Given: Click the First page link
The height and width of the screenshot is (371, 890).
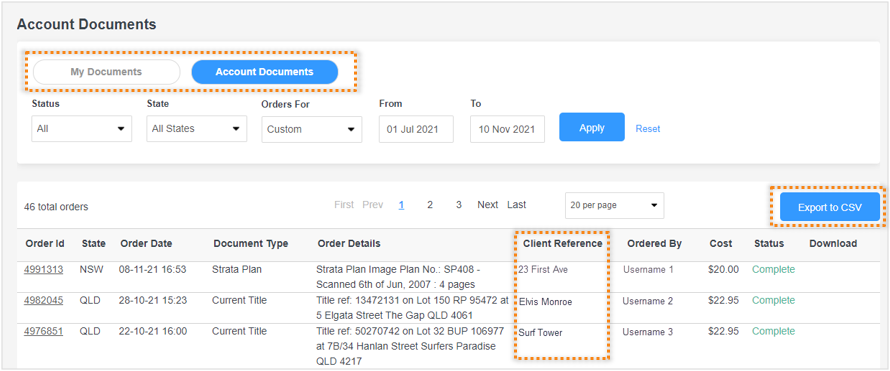Looking at the screenshot, I should (x=344, y=205).
